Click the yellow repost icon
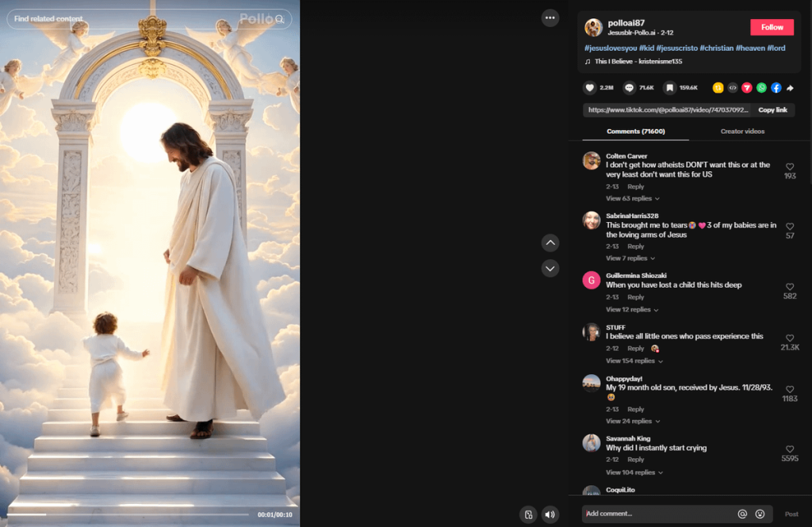The width and height of the screenshot is (812, 527). coord(718,88)
